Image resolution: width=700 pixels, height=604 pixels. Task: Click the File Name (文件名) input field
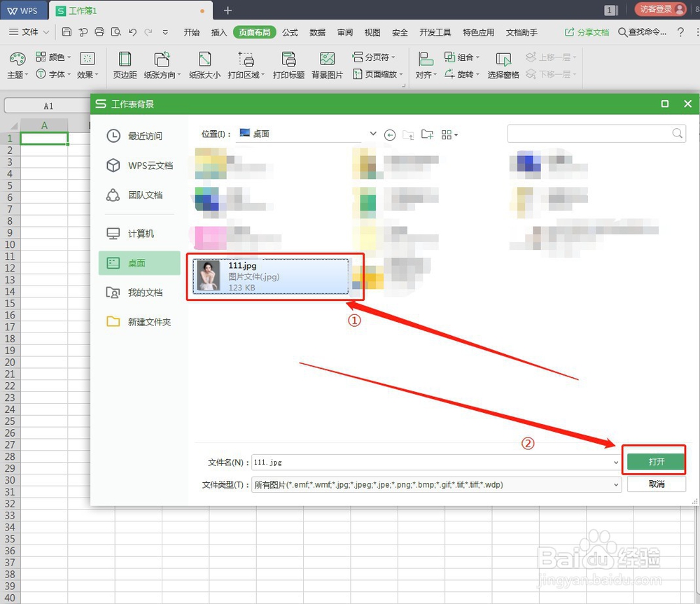435,463
